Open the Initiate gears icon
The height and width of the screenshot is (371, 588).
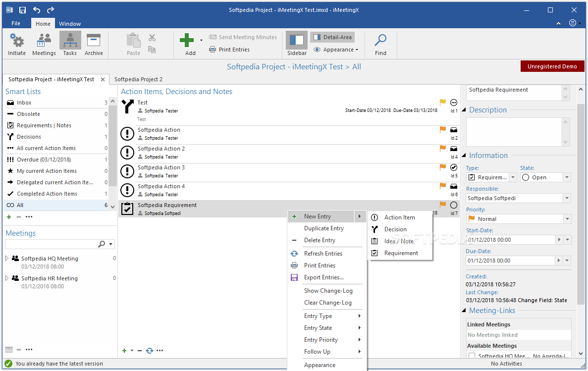(x=17, y=41)
